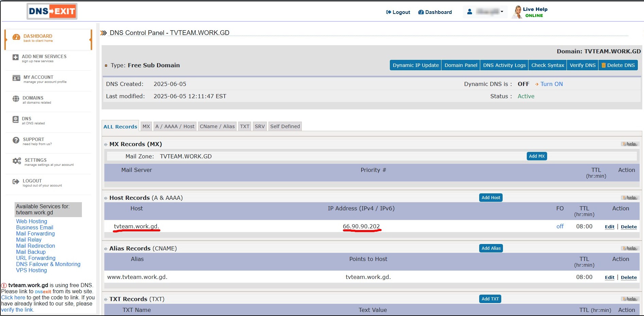Screen dimensions: 644x316
Task: Collapse the MX Records section
Action: point(106,144)
